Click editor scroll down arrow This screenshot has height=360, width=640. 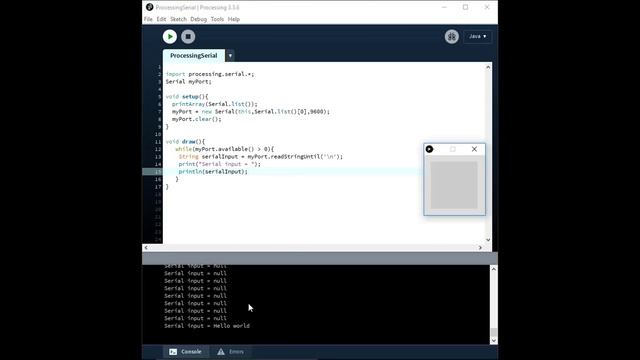pos(488,240)
